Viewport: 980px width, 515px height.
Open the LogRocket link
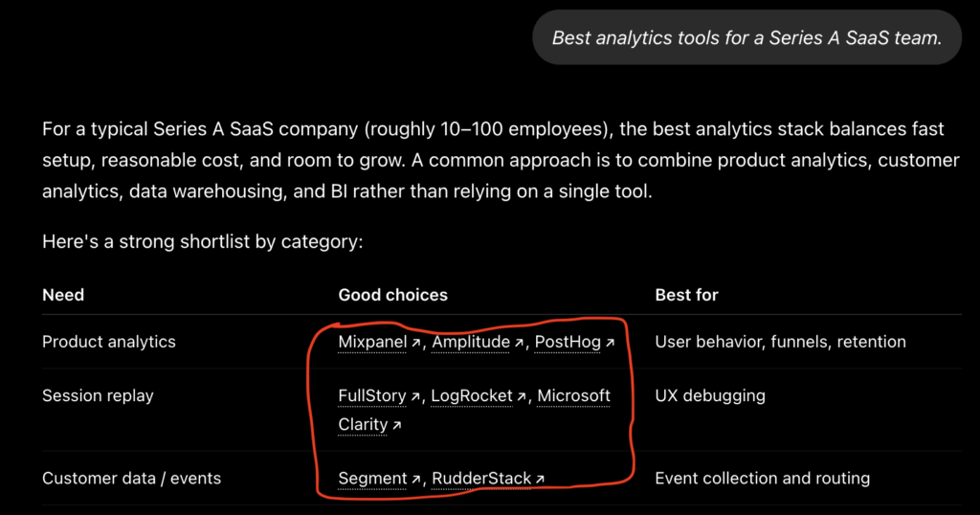pos(472,395)
